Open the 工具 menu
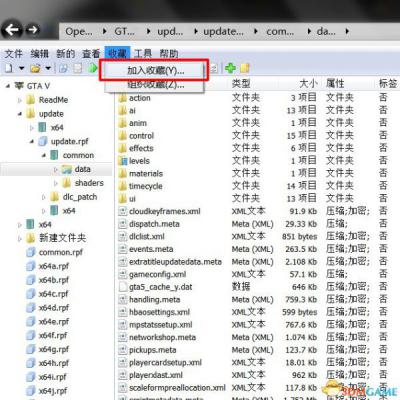Screen dimensions: 400x400 [x=143, y=54]
